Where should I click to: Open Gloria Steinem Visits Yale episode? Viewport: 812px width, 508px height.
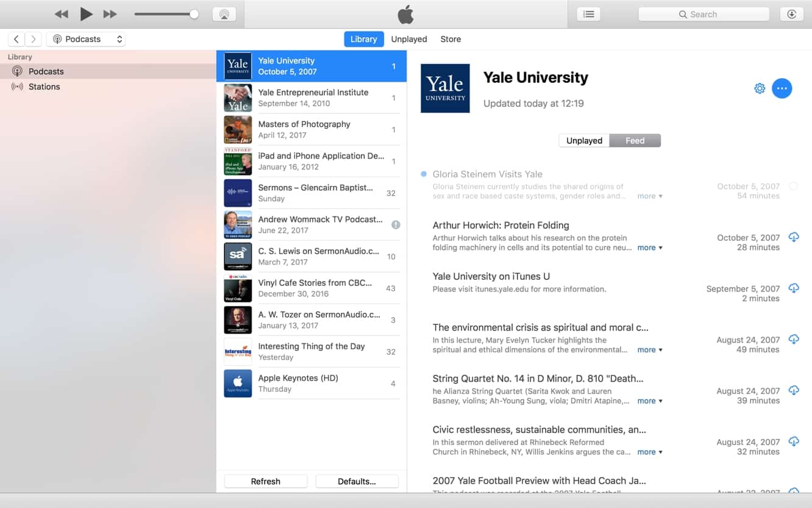pos(487,174)
